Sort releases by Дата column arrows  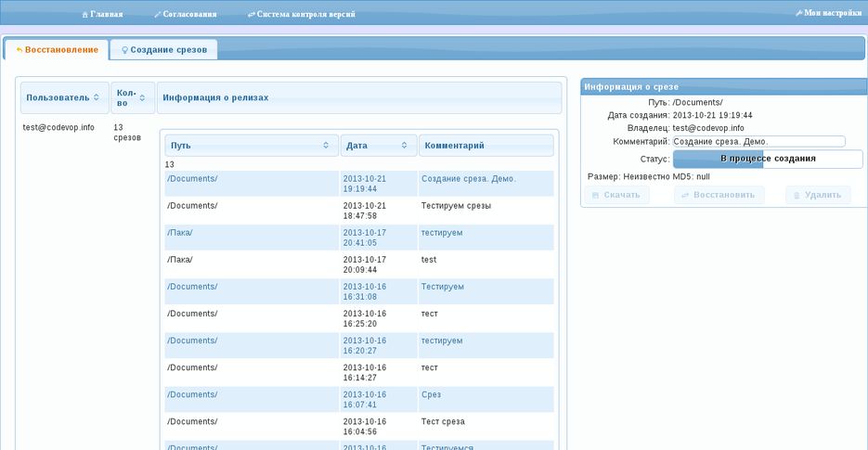[405, 146]
